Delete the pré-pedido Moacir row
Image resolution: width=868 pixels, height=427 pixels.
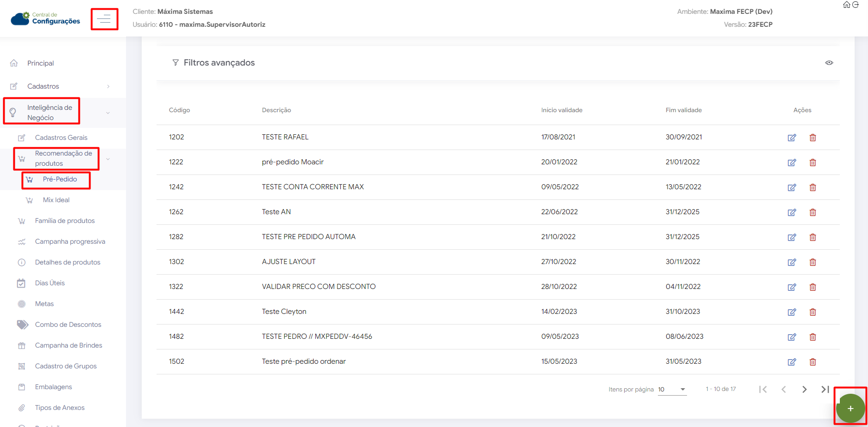[x=813, y=162]
